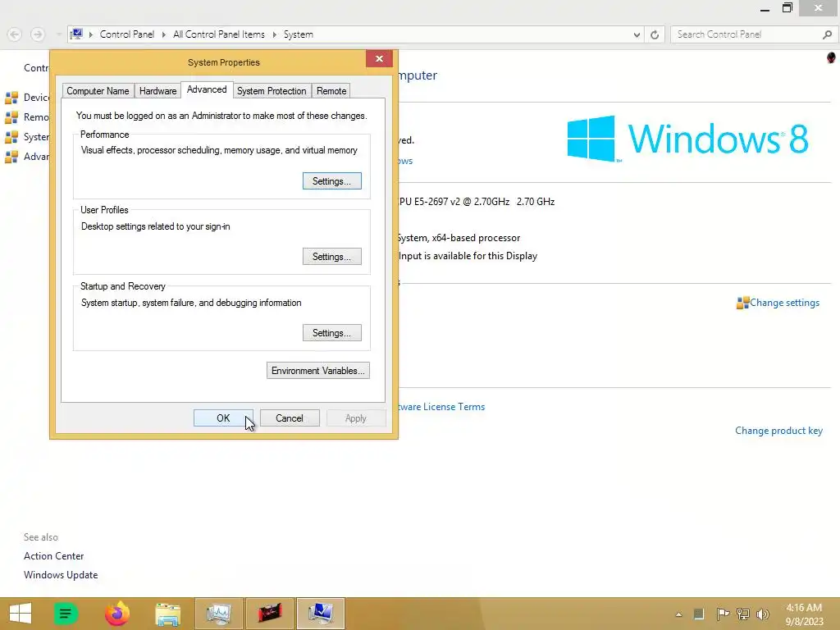Select Control Panel breadcrumb
This screenshot has width=840, height=630.
(x=127, y=34)
